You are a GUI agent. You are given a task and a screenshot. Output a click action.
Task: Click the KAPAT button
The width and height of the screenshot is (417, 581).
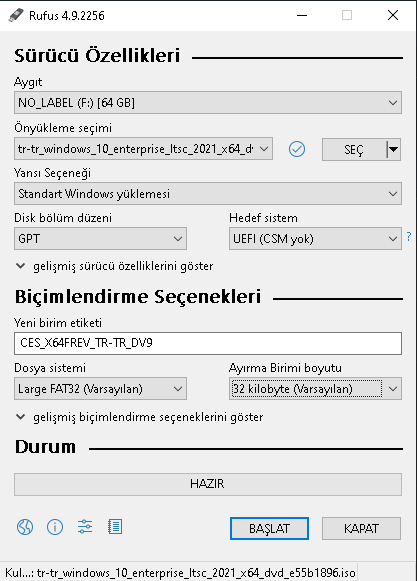pyautogui.click(x=361, y=528)
